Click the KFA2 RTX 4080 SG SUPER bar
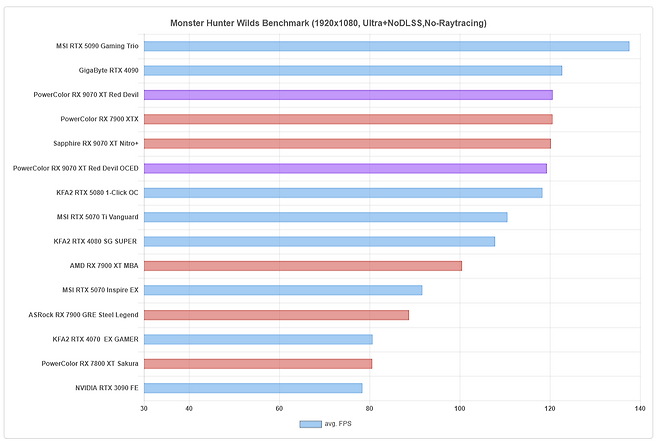Screen dimensions: 658x442 319,241
